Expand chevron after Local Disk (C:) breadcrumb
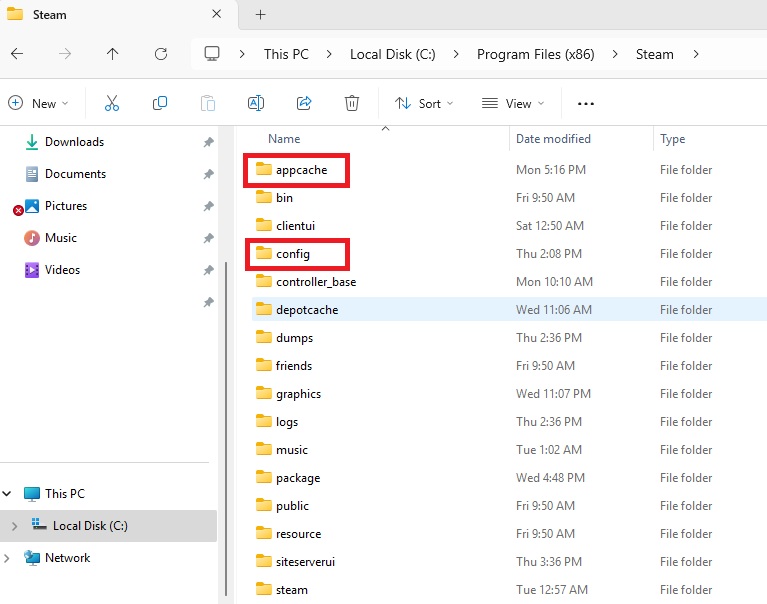The width and height of the screenshot is (767, 604). (456, 54)
